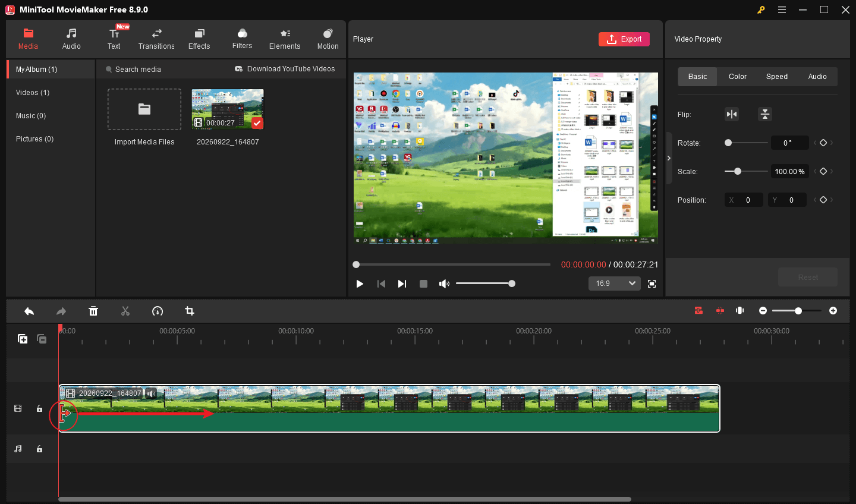Viewport: 856px width, 504px height.
Task: Open the 16:9 aspect ratio dropdown
Action: tap(615, 283)
